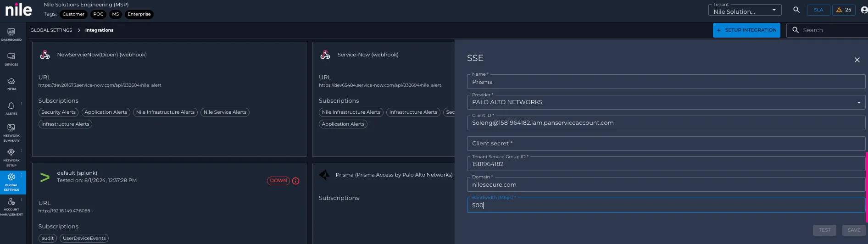Image resolution: width=868 pixels, height=244 pixels.
Task: Click the NewServcieNow(Dipen) webhook icon
Action: [45, 55]
